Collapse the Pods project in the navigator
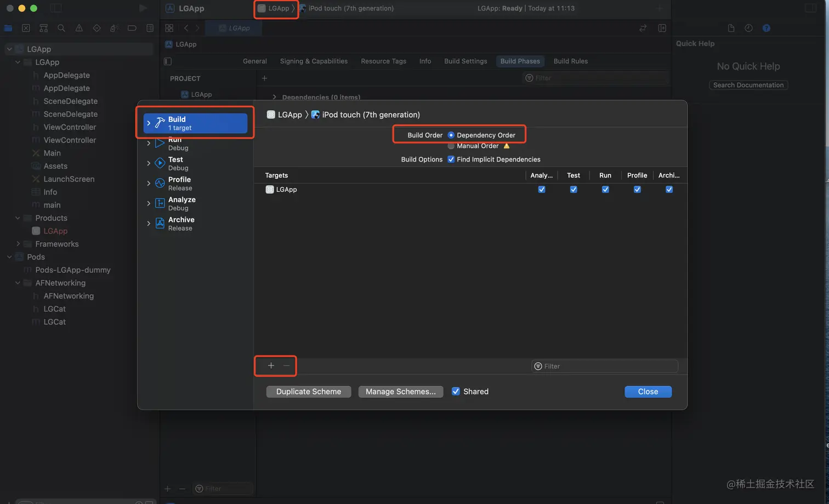Image resolution: width=829 pixels, height=504 pixels. pos(9,257)
